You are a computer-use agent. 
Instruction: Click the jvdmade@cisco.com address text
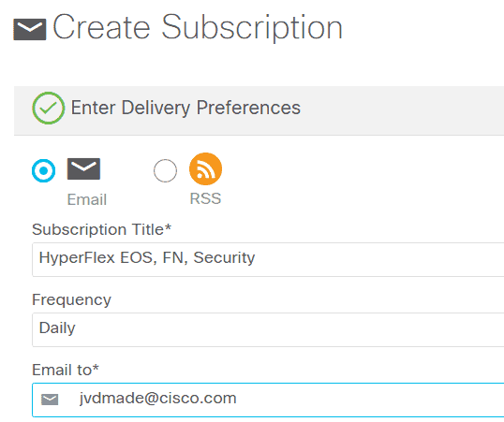pos(157,399)
